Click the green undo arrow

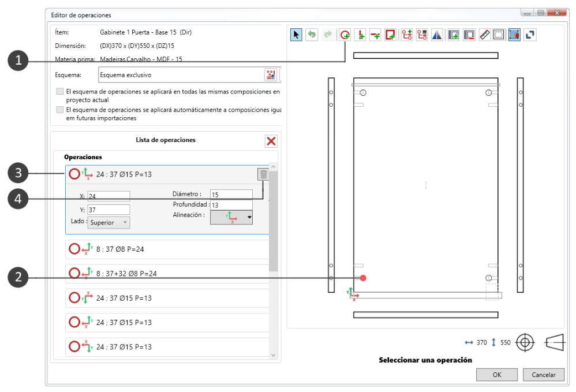pyautogui.click(x=312, y=35)
